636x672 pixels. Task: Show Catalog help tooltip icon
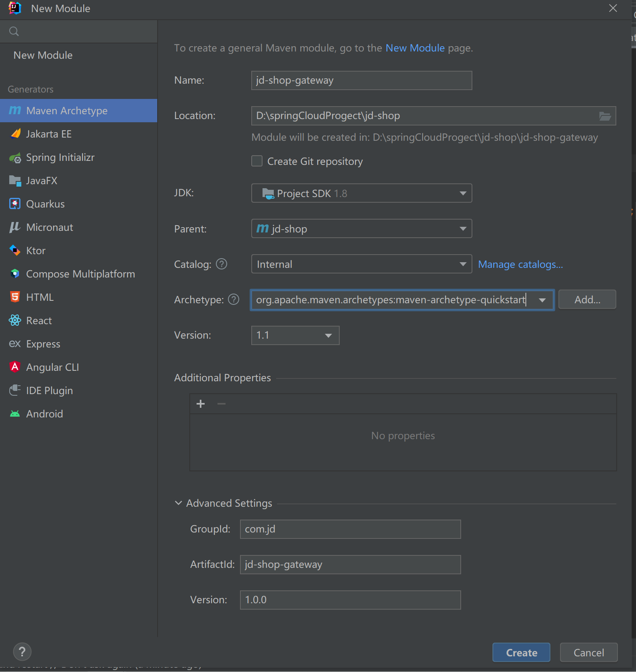click(x=222, y=264)
